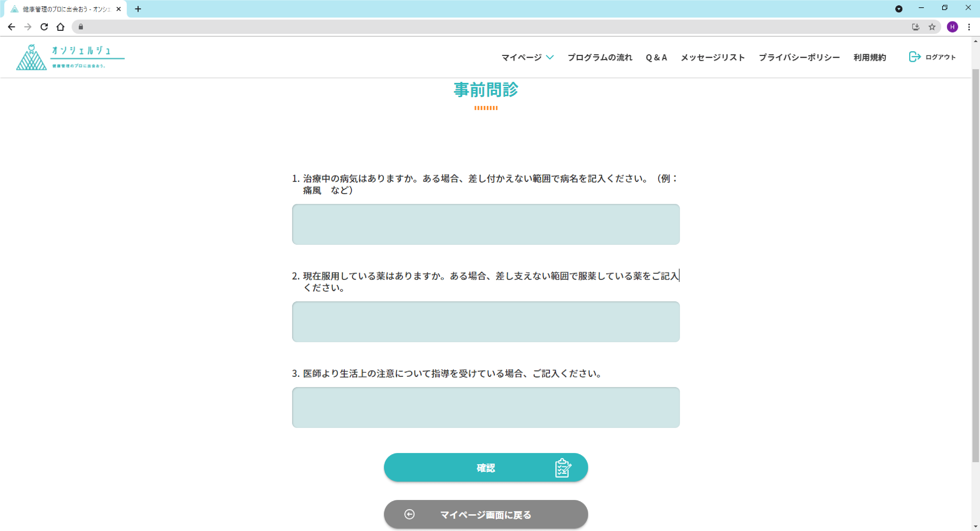Click the オンシェルジュ site logo
This screenshot has width=980, height=531.
tap(70, 57)
